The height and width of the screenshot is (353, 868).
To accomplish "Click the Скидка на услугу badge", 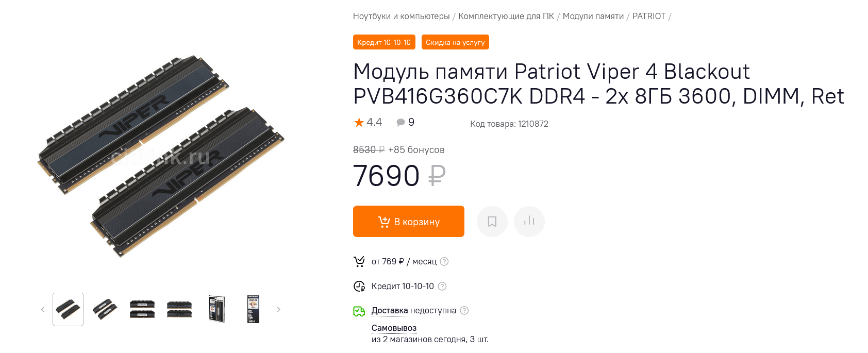I will coord(455,42).
